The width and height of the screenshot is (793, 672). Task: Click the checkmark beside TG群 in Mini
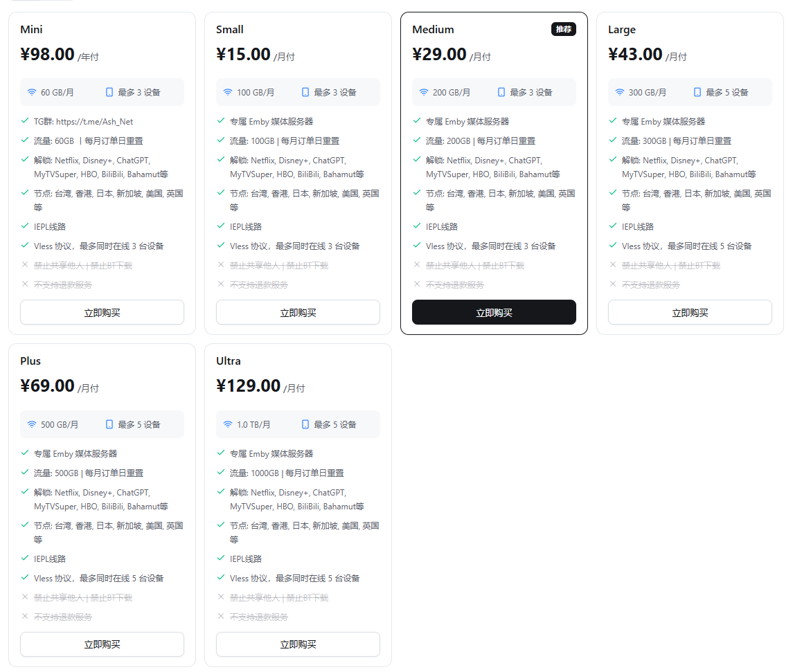(25, 120)
